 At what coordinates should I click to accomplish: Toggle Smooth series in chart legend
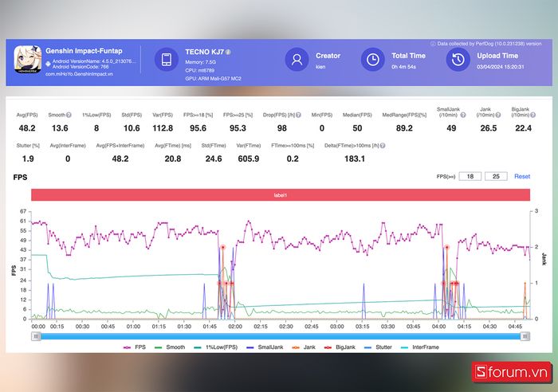170,347
